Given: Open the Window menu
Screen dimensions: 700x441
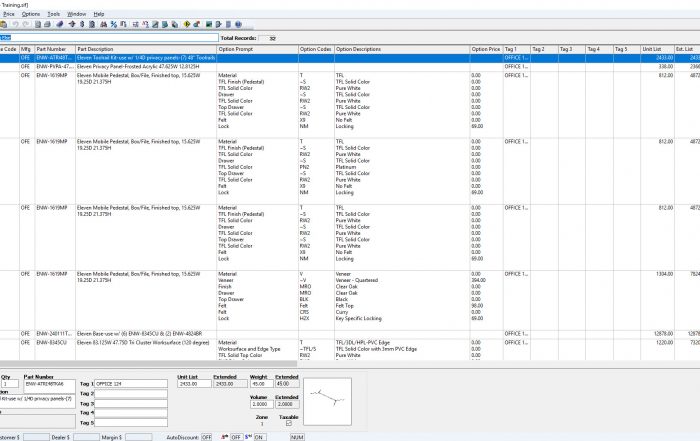Looking at the screenshot, I should pyautogui.click(x=76, y=14).
